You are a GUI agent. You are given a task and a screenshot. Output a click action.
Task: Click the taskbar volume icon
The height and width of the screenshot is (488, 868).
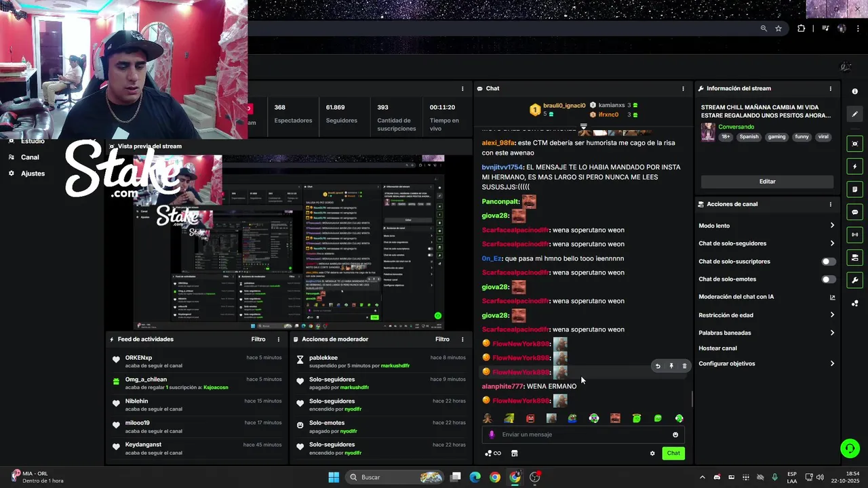[x=820, y=477]
